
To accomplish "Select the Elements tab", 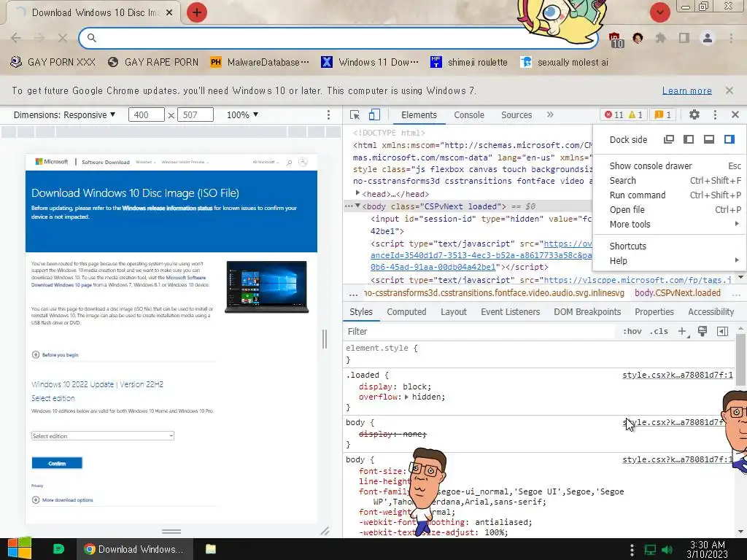I will pyautogui.click(x=419, y=114).
